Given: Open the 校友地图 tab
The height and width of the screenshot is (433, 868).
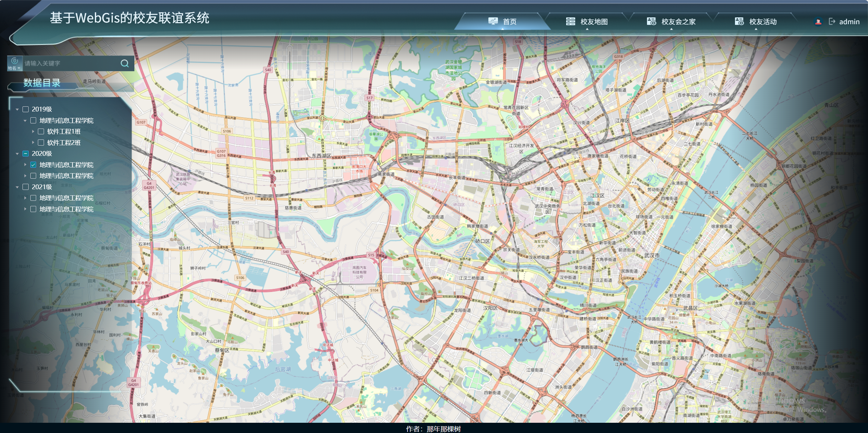Looking at the screenshot, I should tap(594, 22).
